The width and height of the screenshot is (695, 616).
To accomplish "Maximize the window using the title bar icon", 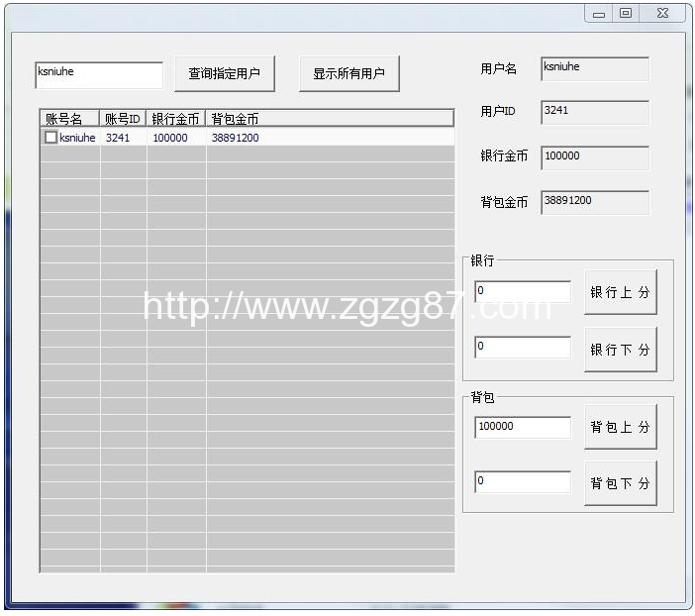I will pyautogui.click(x=626, y=14).
